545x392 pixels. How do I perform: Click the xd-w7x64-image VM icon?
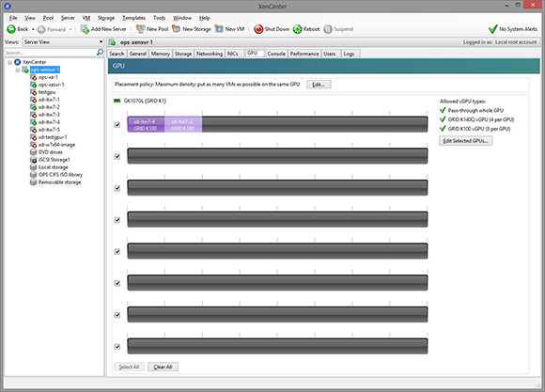point(34,145)
